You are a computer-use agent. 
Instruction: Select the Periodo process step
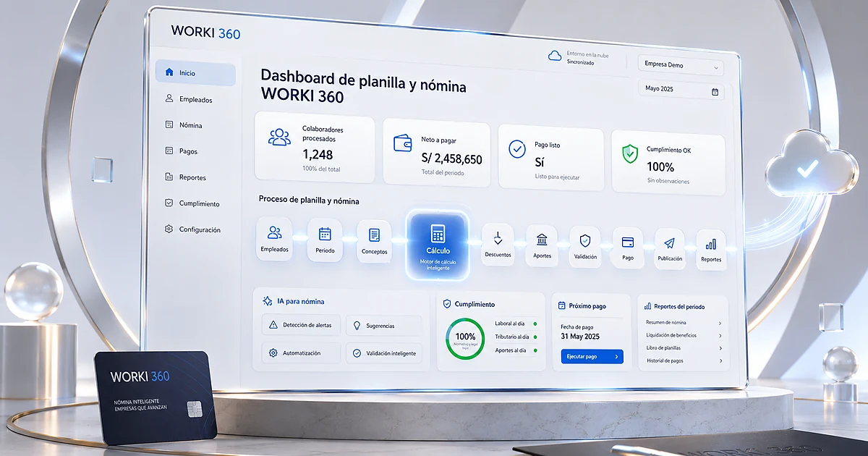point(325,240)
